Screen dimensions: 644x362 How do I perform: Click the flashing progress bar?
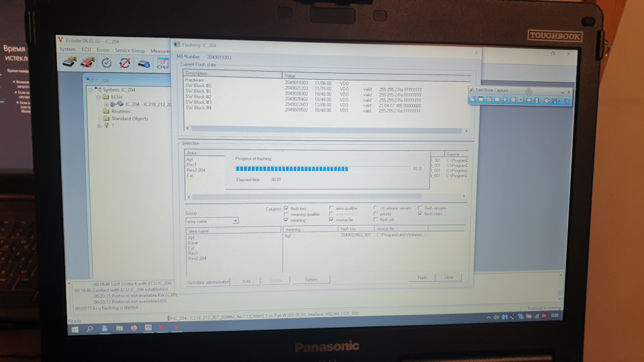323,169
